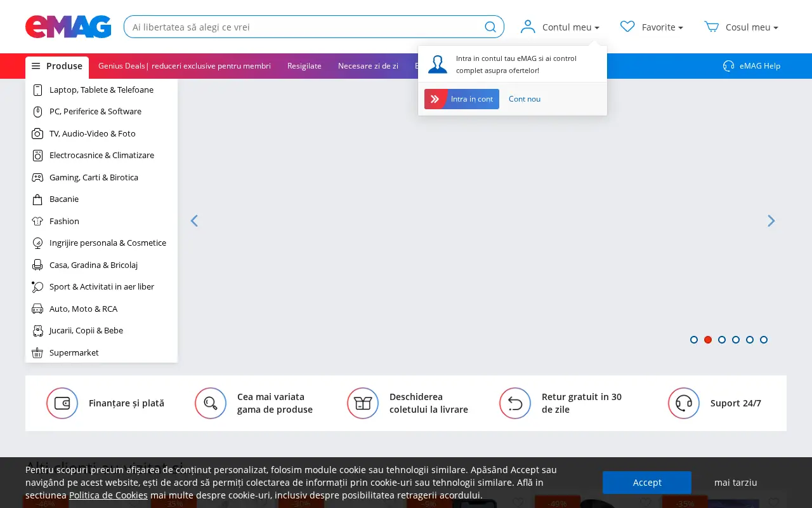Click the phone icon for Laptop, Tablete & Telefoane
The width and height of the screenshot is (812, 508).
[37, 90]
